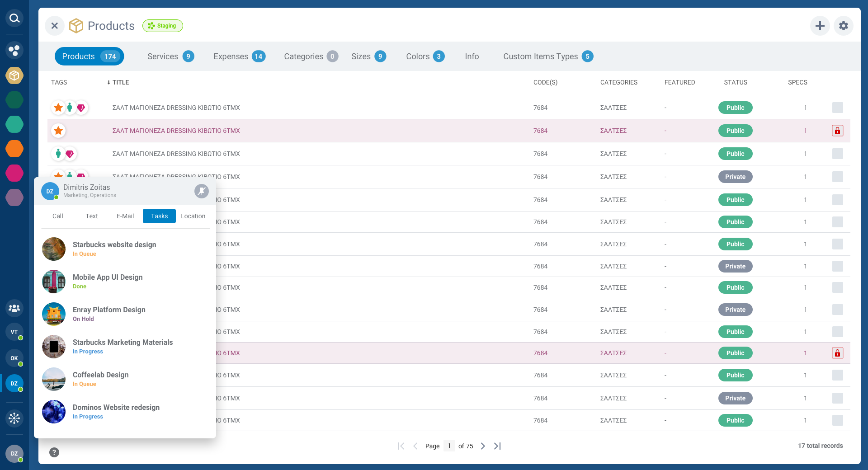The image size is (868, 470).
Task: Click the orange hexagon swatch in the sidebar
Action: pos(14,149)
